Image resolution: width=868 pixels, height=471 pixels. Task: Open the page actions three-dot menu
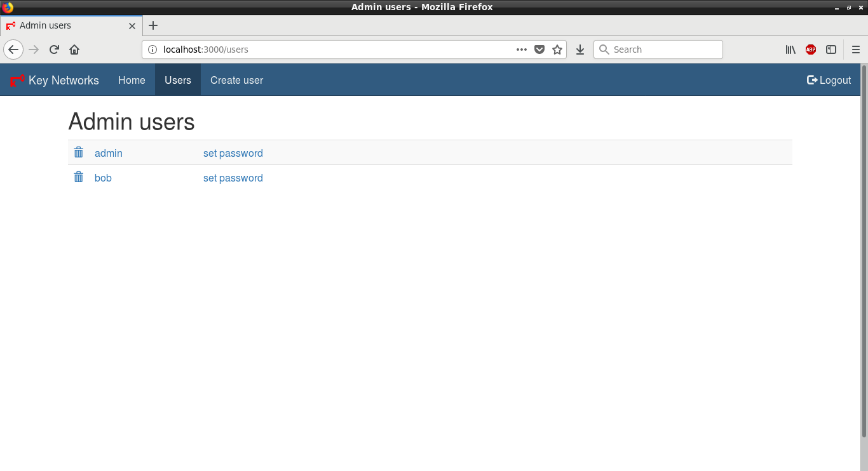coord(522,50)
